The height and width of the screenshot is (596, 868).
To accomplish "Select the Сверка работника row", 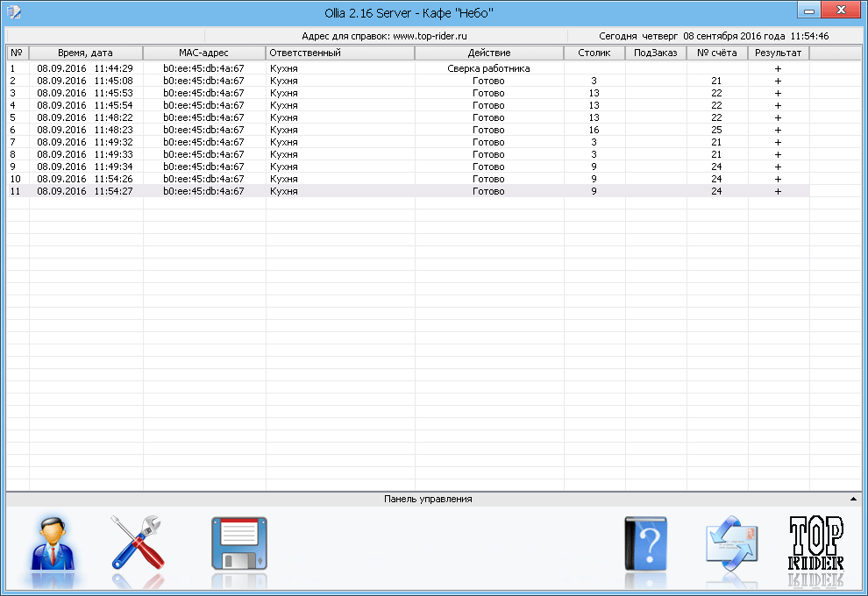I will (x=488, y=68).
